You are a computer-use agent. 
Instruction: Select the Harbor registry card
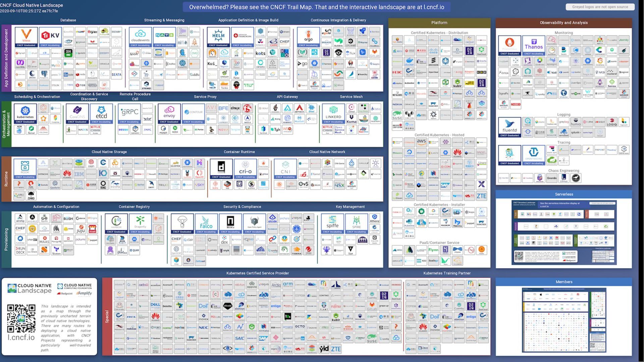(116, 224)
